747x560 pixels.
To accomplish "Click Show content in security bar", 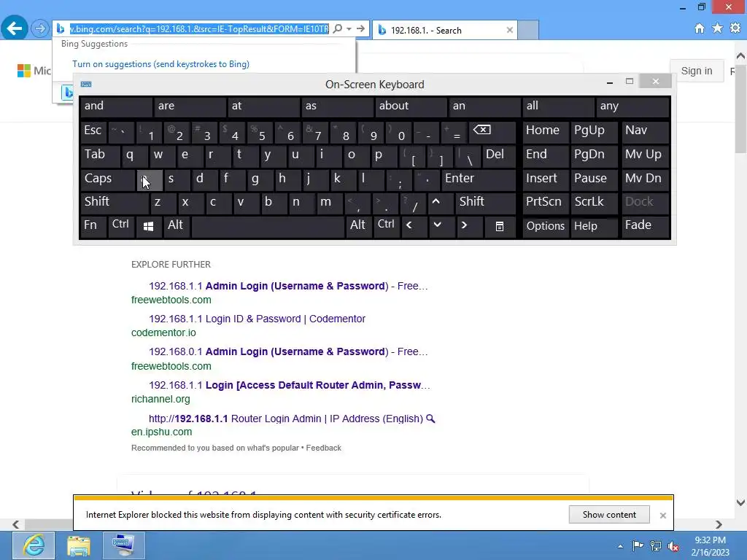I will point(609,515).
